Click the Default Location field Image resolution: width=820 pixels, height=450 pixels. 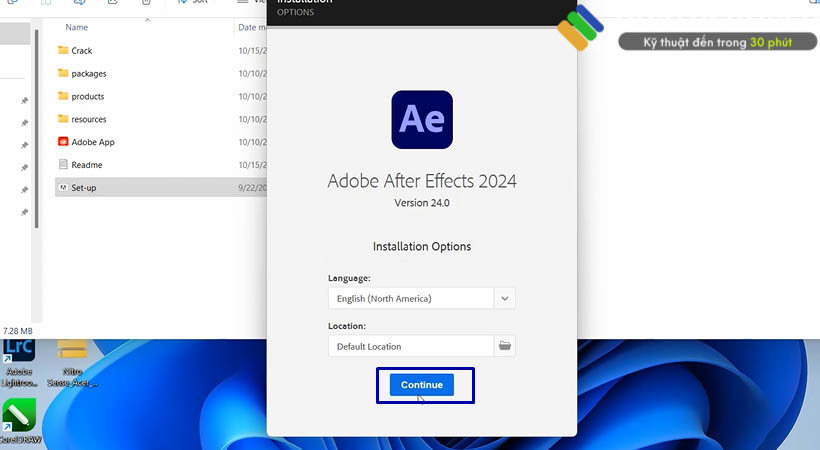410,346
